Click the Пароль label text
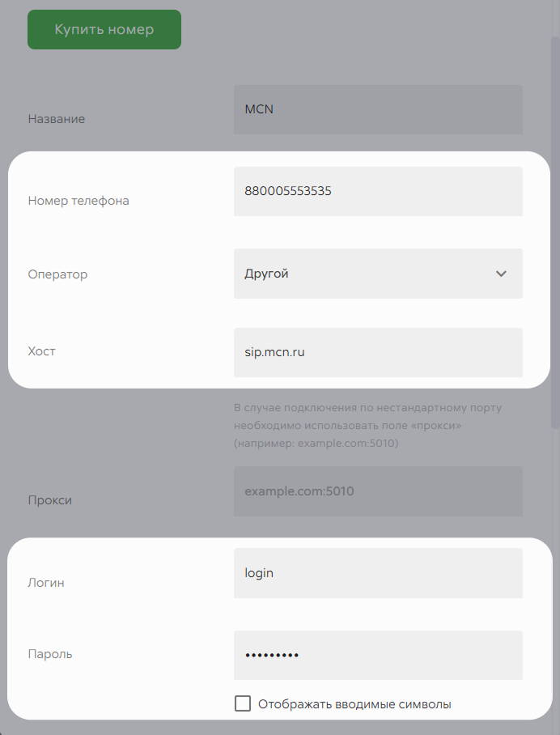560x735 pixels. (50, 654)
